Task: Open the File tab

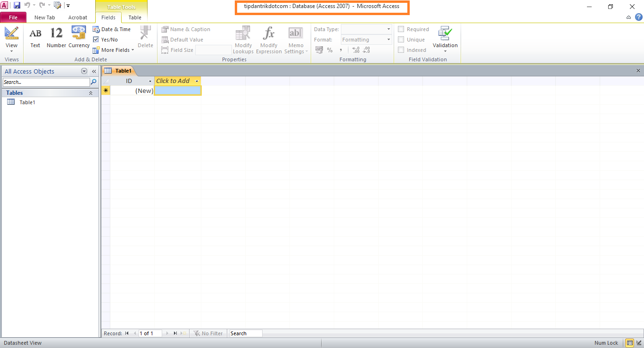Action: coord(13,17)
